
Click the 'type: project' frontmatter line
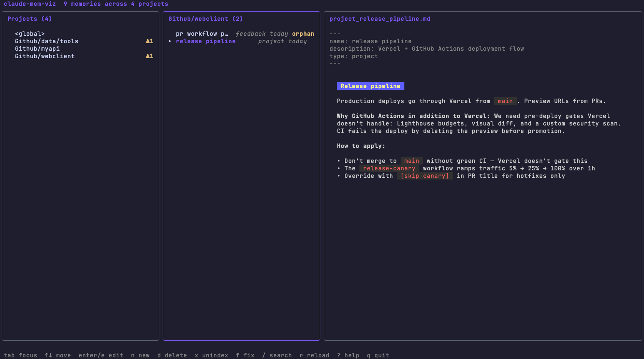click(x=354, y=56)
